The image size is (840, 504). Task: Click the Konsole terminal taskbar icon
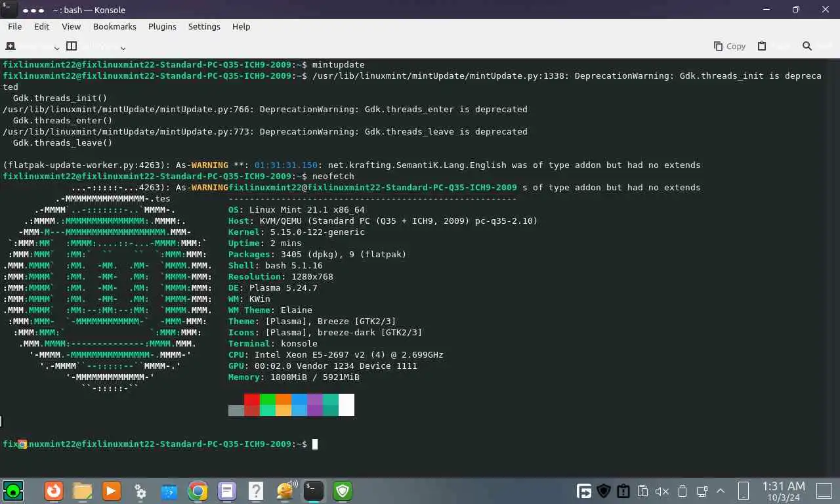[314, 490]
